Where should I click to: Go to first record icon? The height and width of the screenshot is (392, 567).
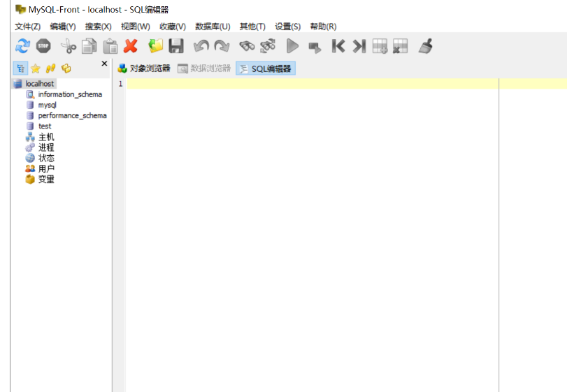(x=338, y=46)
